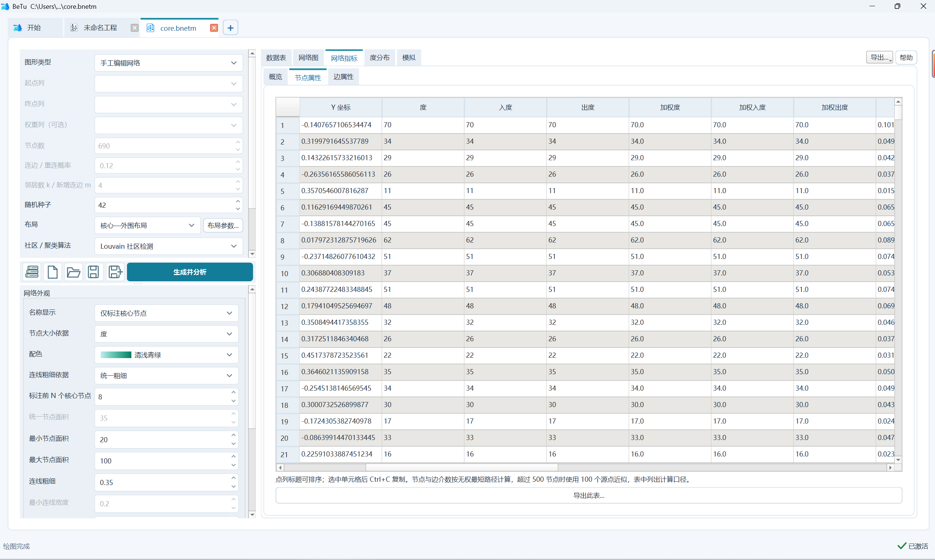The width and height of the screenshot is (935, 560).
Task: Sort table by 加权度 column header
Action: click(x=670, y=108)
